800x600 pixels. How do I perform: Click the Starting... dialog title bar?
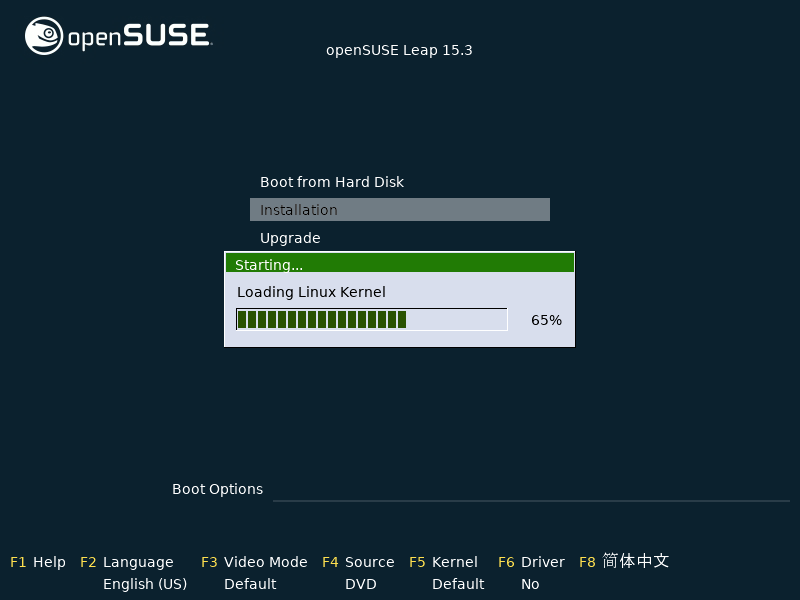point(399,263)
